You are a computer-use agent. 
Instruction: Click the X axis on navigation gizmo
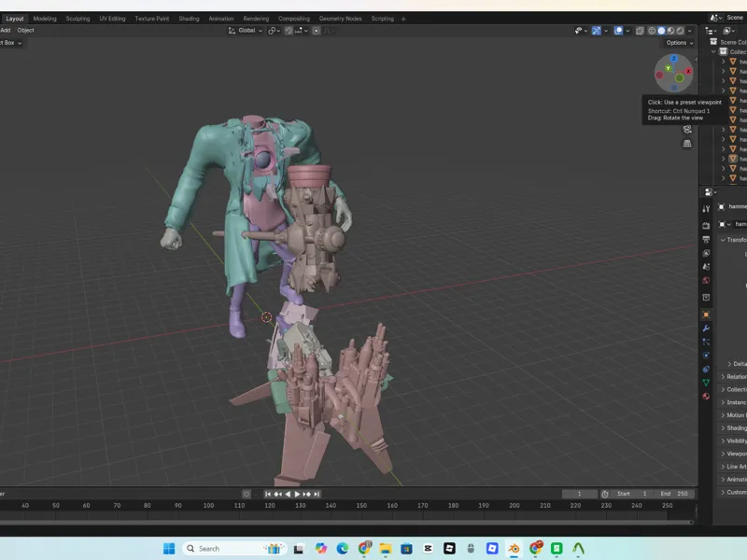click(x=688, y=71)
